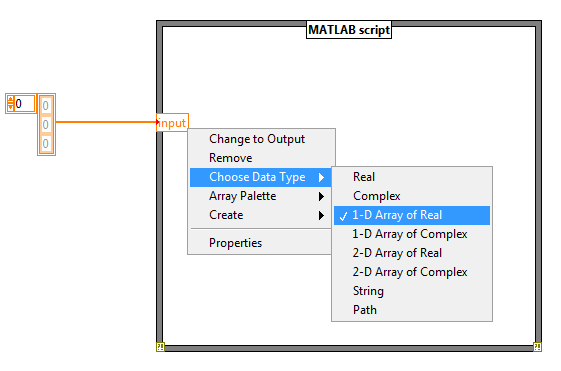561x371 pixels.
Task: Click the arrow beside Choose Data Type
Action: 321,177
